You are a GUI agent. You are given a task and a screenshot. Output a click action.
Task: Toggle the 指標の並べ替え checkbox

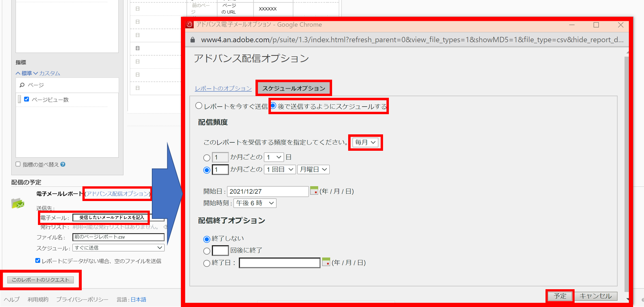pos(18,164)
